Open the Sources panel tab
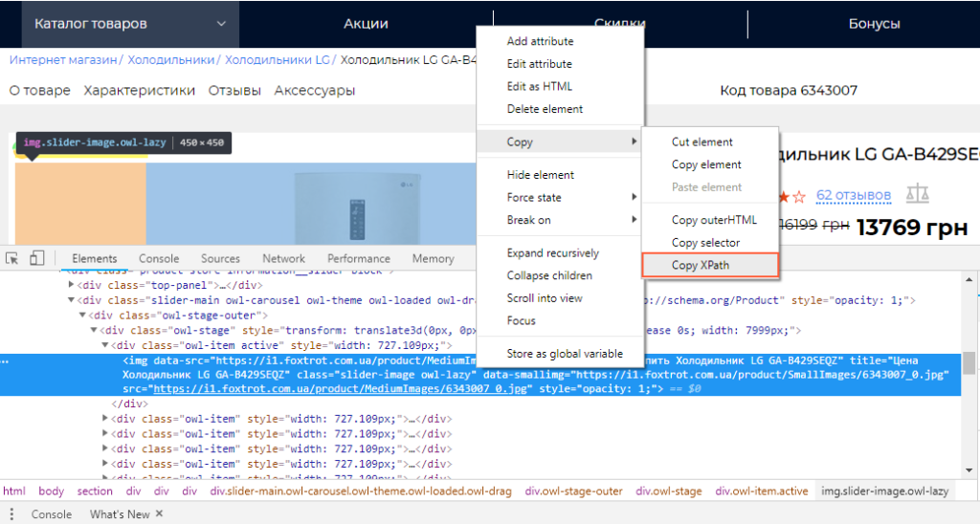Screen dimensions: 980x524 point(220,258)
